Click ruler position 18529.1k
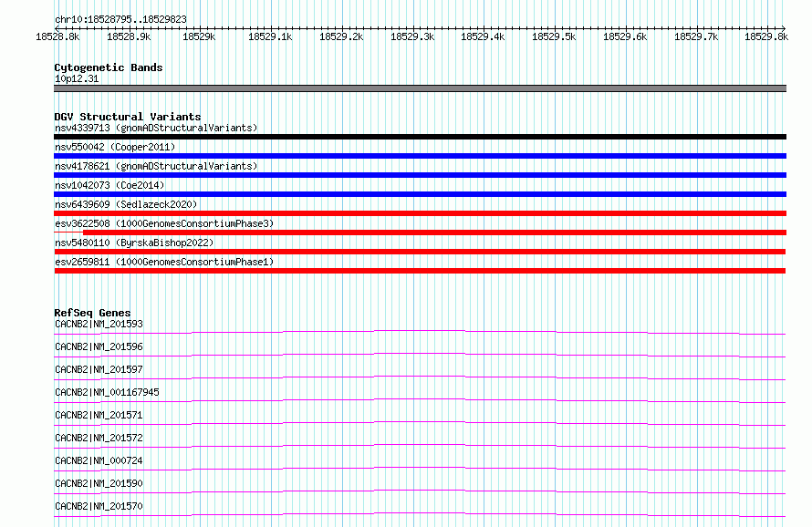Image resolution: width=812 pixels, height=527 pixels. (x=270, y=36)
